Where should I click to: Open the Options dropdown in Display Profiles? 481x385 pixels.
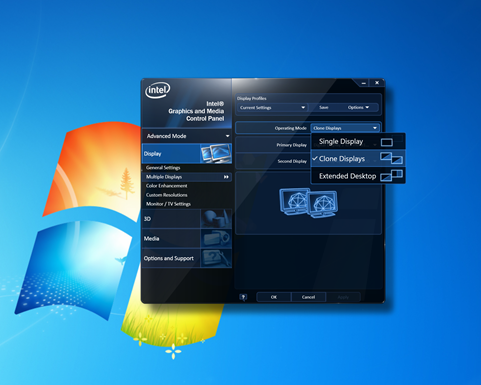tap(358, 107)
